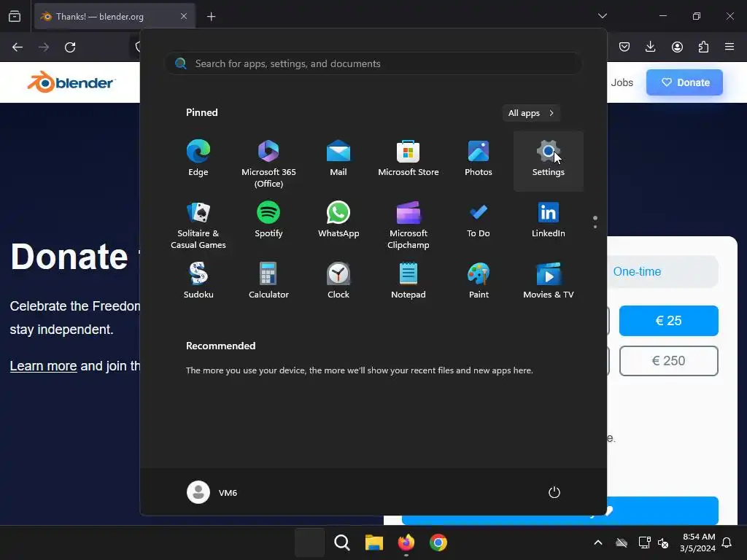This screenshot has width=747, height=560.
Task: Open Firefox View button
Action: 15,16
